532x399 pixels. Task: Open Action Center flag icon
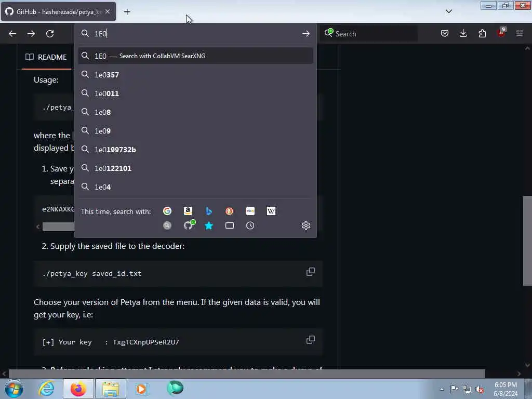point(454,389)
